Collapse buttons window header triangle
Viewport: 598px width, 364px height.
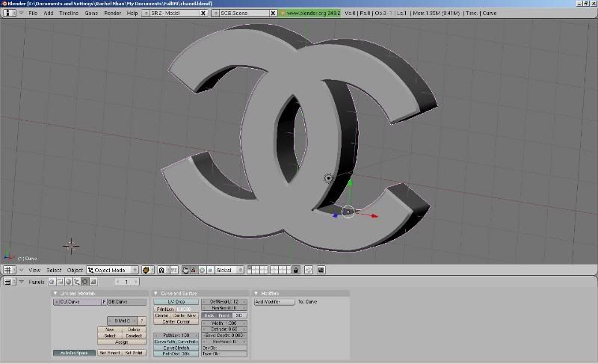tap(22, 282)
